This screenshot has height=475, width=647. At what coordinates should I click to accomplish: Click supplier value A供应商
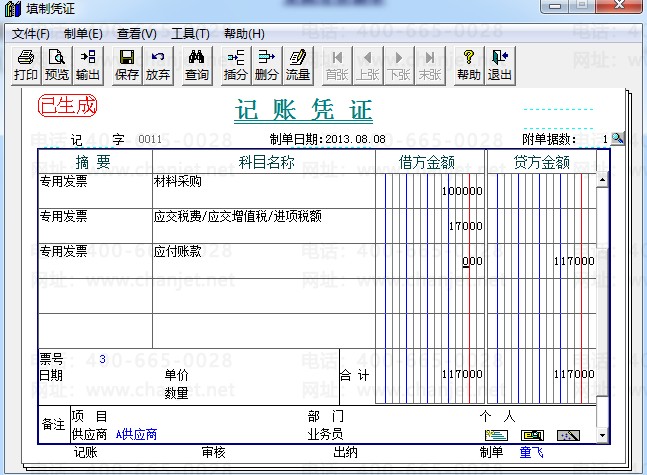point(136,435)
